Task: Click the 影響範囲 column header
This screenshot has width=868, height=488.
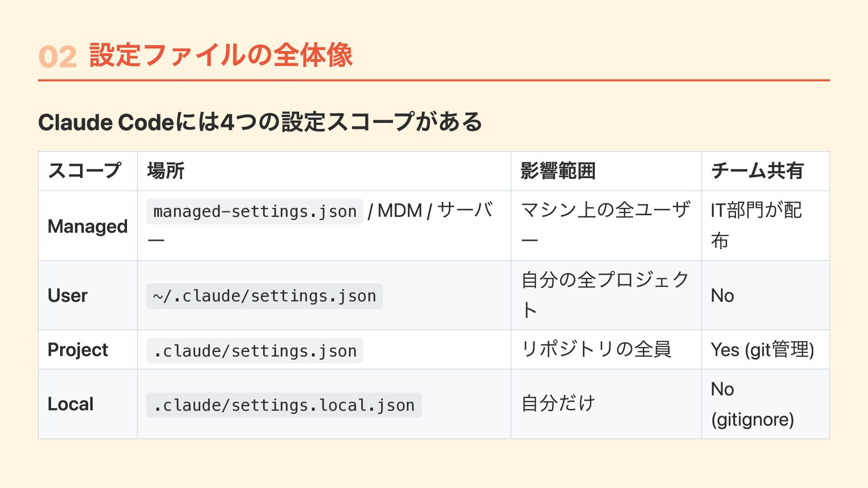Action: pyautogui.click(x=558, y=171)
